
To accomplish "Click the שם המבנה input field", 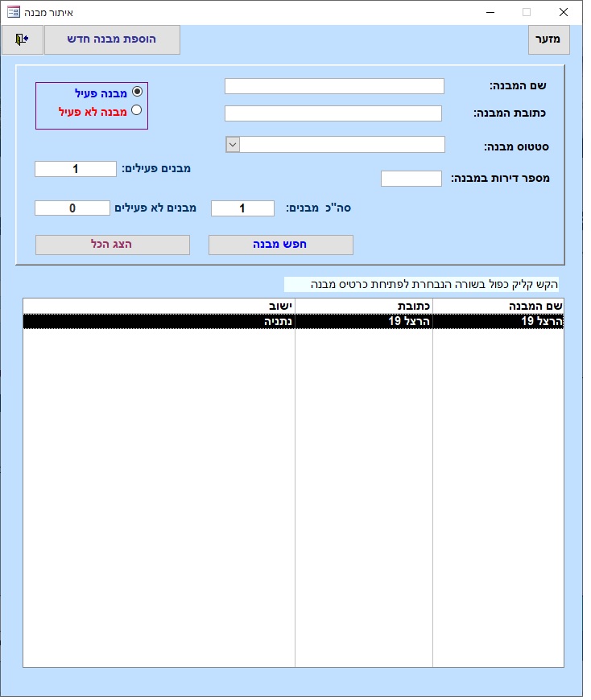I will [334, 86].
